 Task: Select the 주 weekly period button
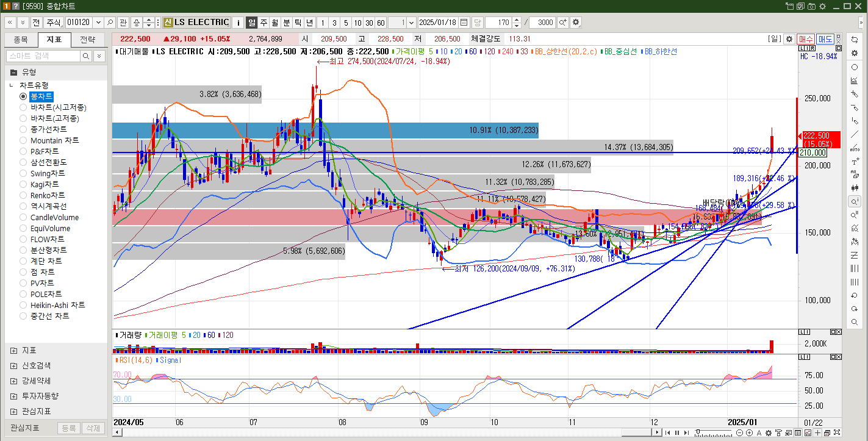(264, 22)
